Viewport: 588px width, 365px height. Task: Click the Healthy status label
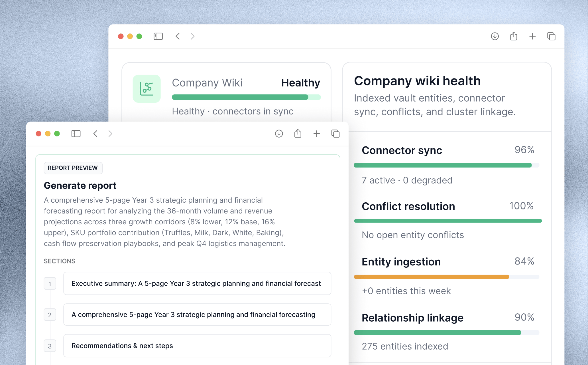tap(301, 83)
